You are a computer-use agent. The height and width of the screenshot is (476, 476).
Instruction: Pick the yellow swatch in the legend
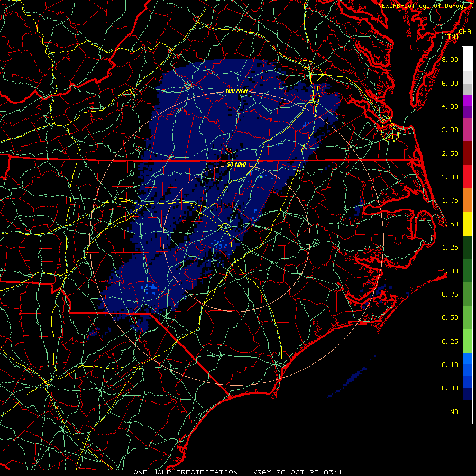pyautogui.click(x=467, y=224)
